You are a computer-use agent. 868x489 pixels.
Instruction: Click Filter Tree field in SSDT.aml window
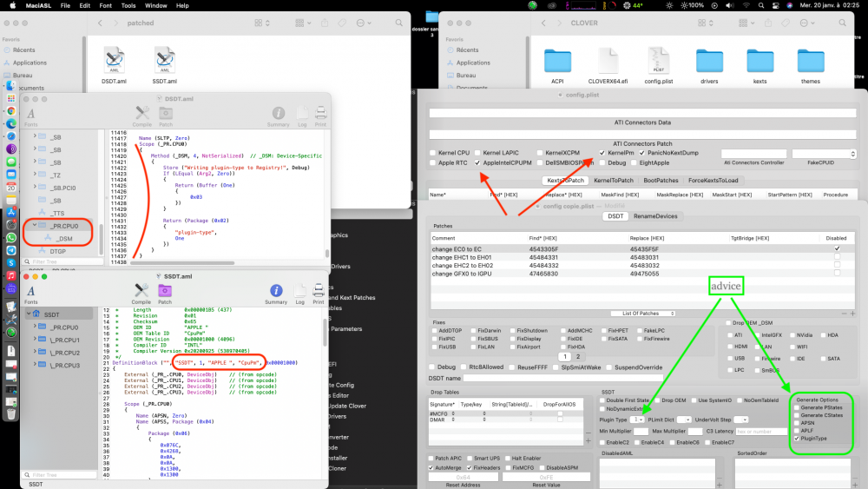click(x=60, y=475)
